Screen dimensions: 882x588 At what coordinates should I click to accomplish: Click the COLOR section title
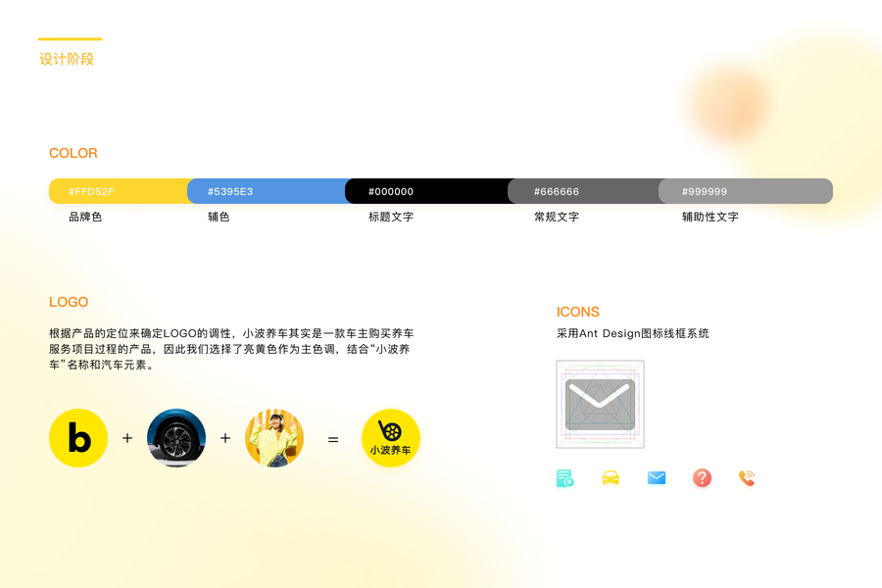tap(73, 153)
